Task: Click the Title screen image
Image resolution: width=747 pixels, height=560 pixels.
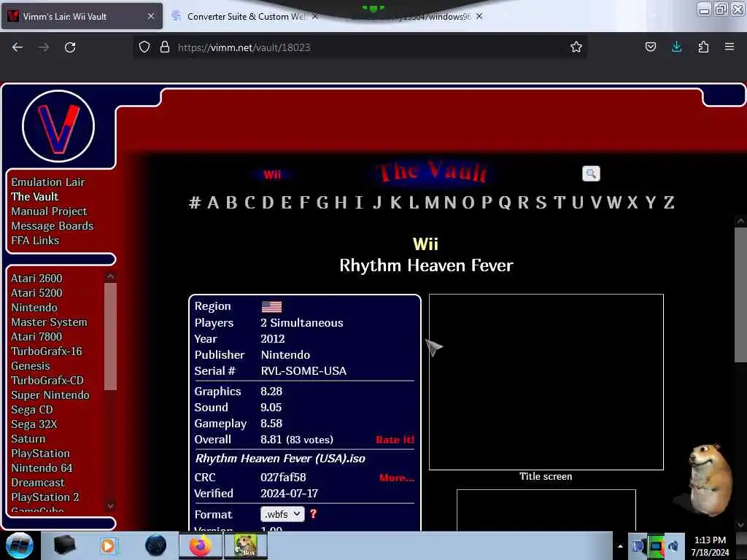Action: (546, 382)
